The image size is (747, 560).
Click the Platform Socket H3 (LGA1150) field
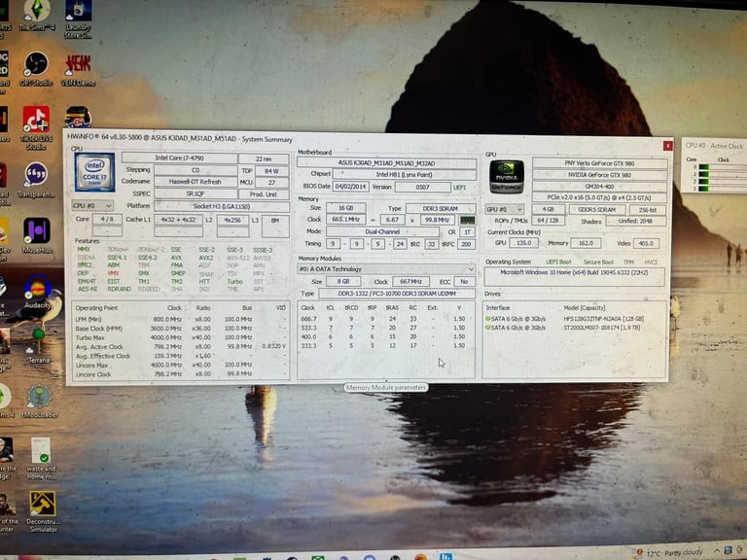tap(222, 206)
